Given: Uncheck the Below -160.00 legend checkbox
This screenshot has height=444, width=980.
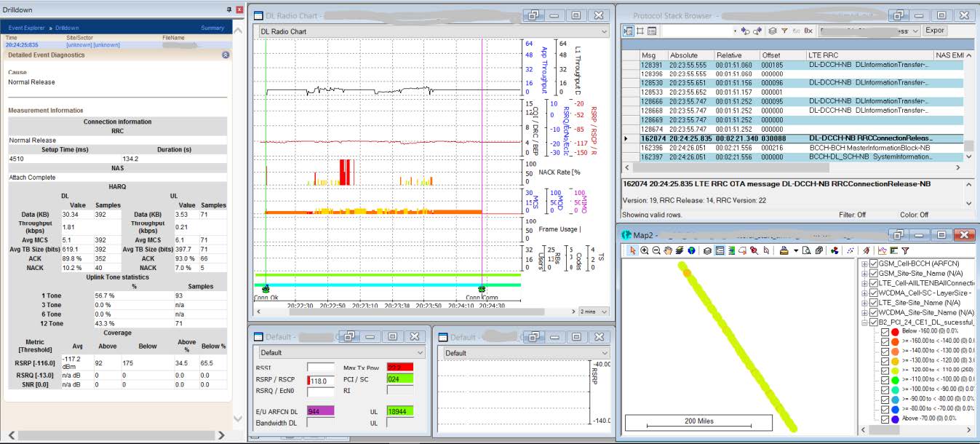Looking at the screenshot, I should pos(885,331).
